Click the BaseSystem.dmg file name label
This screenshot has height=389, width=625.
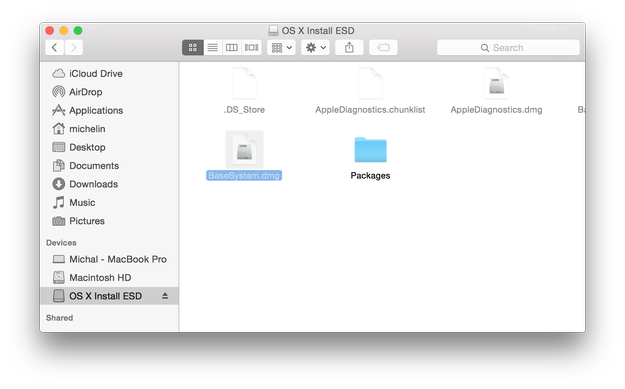tap(244, 176)
